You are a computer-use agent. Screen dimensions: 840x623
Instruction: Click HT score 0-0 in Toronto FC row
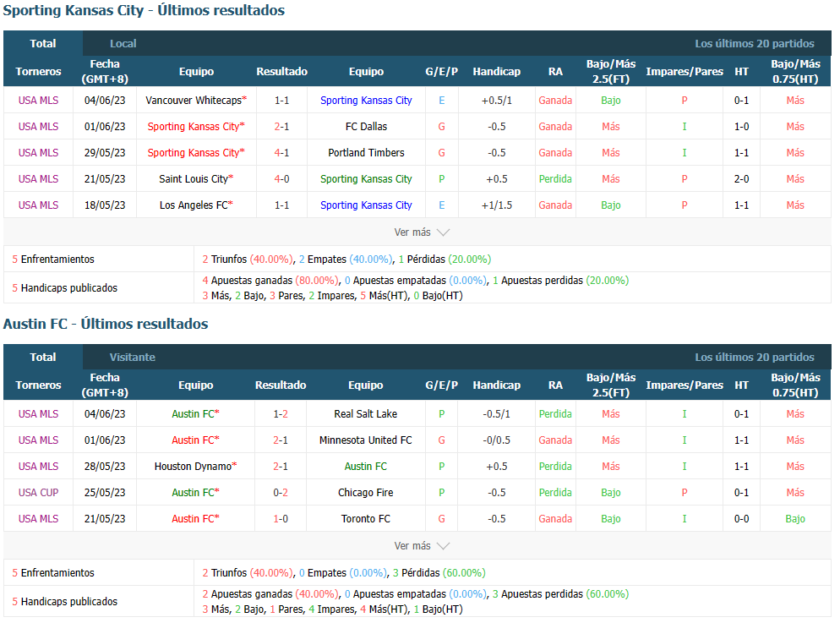[741, 518]
